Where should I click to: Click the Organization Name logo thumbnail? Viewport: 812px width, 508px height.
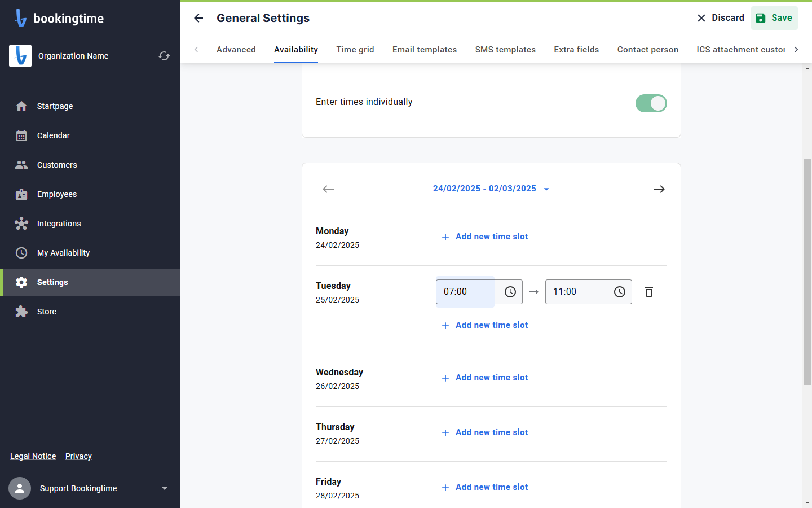(x=20, y=56)
